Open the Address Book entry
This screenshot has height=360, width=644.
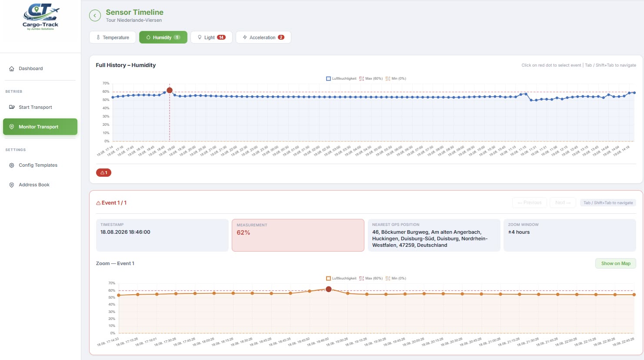coord(40,185)
